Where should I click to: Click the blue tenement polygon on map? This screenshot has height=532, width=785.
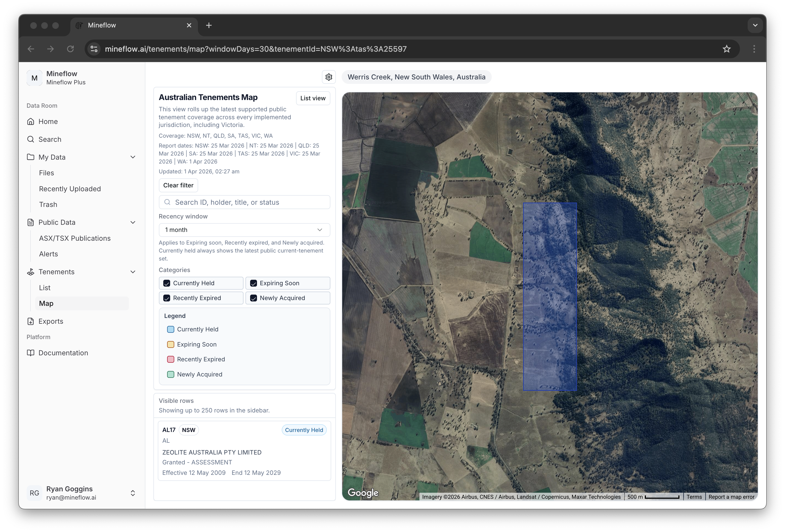pos(549,297)
